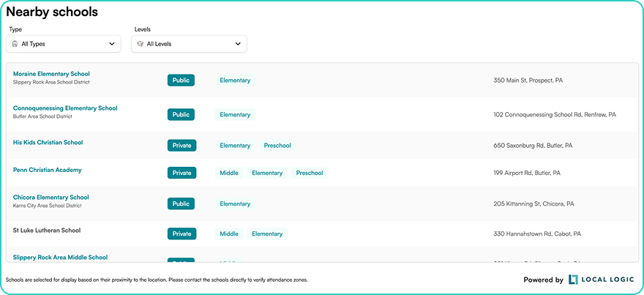Image resolution: width=644 pixels, height=295 pixels.
Task: Click the graduation cap icon in Levels filter
Action: click(140, 44)
